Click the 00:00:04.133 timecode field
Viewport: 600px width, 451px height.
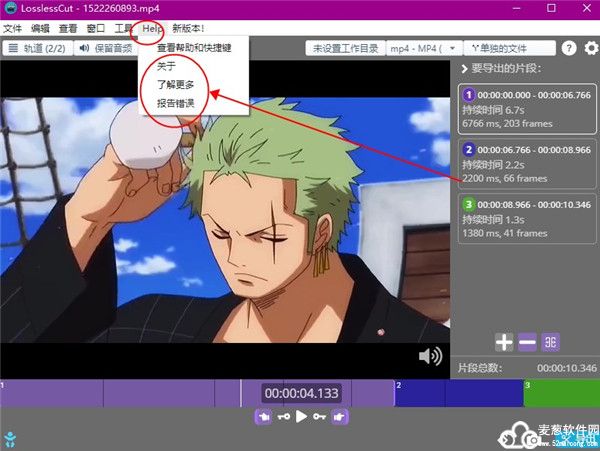point(301,393)
